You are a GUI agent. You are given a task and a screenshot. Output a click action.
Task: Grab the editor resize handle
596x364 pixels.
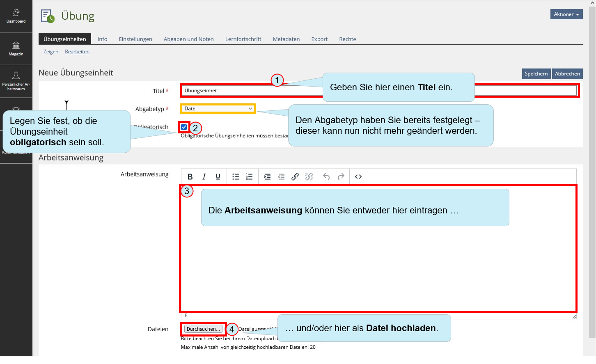574,316
